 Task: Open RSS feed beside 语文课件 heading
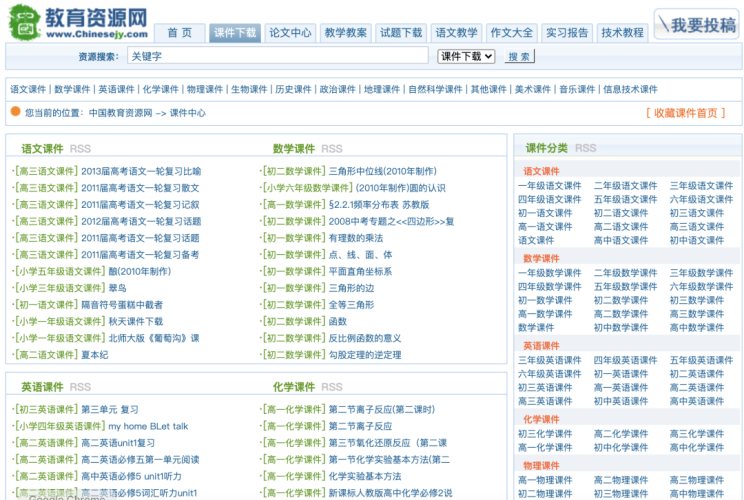click(80, 149)
